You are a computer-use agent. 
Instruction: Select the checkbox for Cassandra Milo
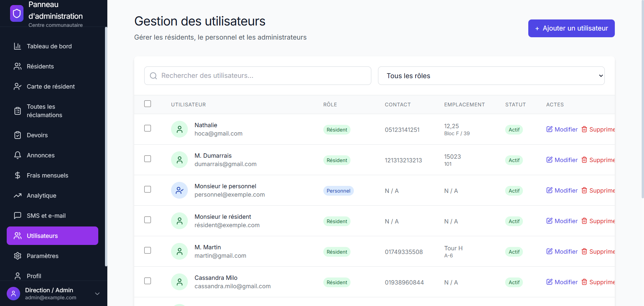click(148, 281)
